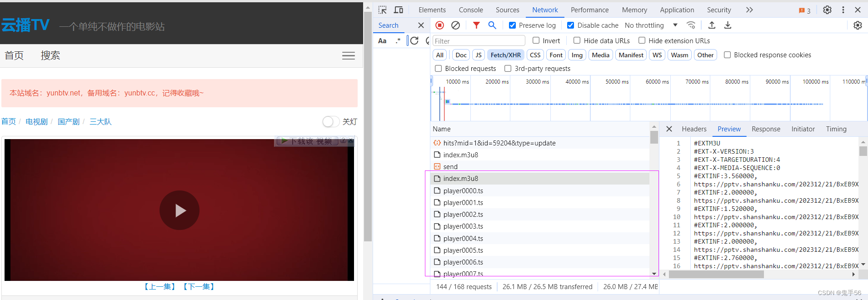Filter requests by WS type

pyautogui.click(x=657, y=55)
